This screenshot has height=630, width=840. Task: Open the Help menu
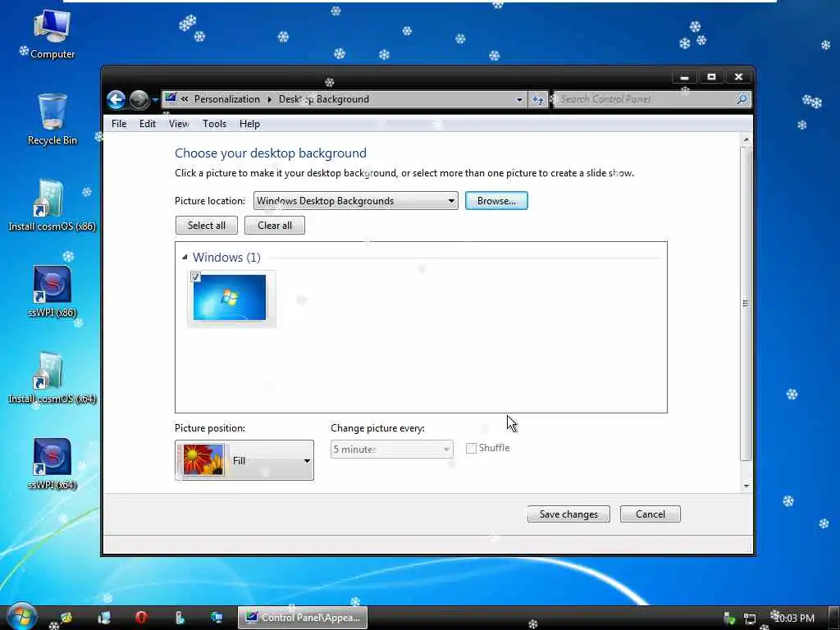click(249, 124)
